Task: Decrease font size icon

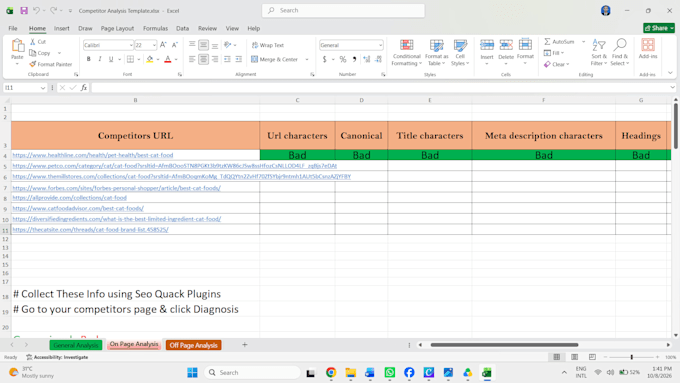Action: (x=175, y=45)
